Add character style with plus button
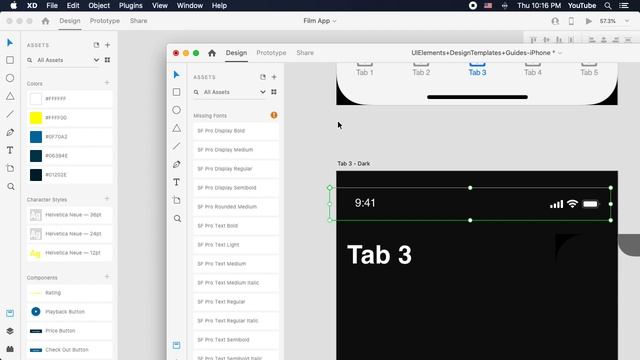Screen dimensions: 640x360 coord(107,199)
